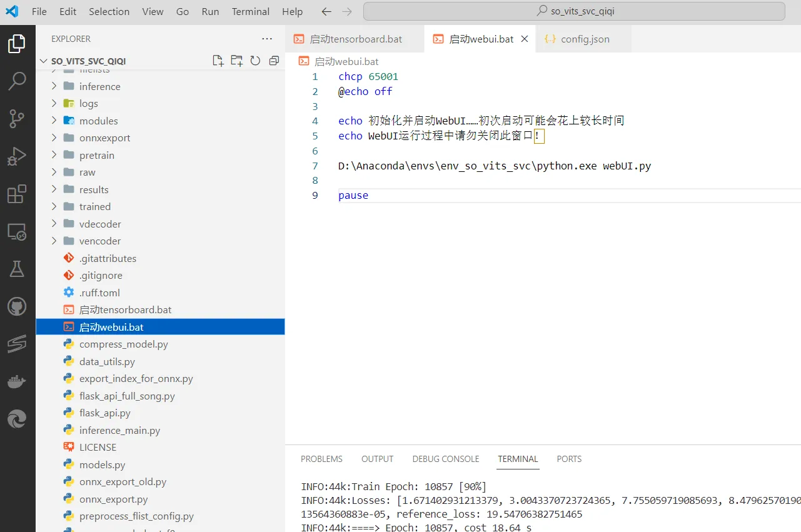This screenshot has width=801, height=532.
Task: Open compress_model.py file
Action: click(160, 344)
